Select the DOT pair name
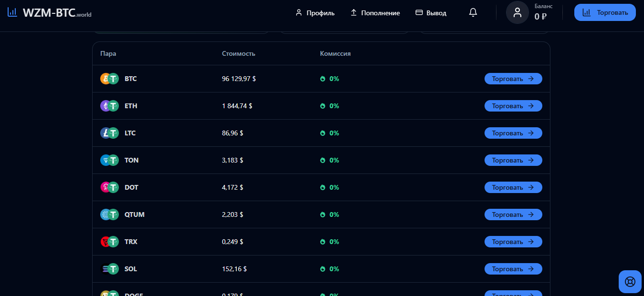The height and width of the screenshot is (296, 644). click(x=131, y=187)
